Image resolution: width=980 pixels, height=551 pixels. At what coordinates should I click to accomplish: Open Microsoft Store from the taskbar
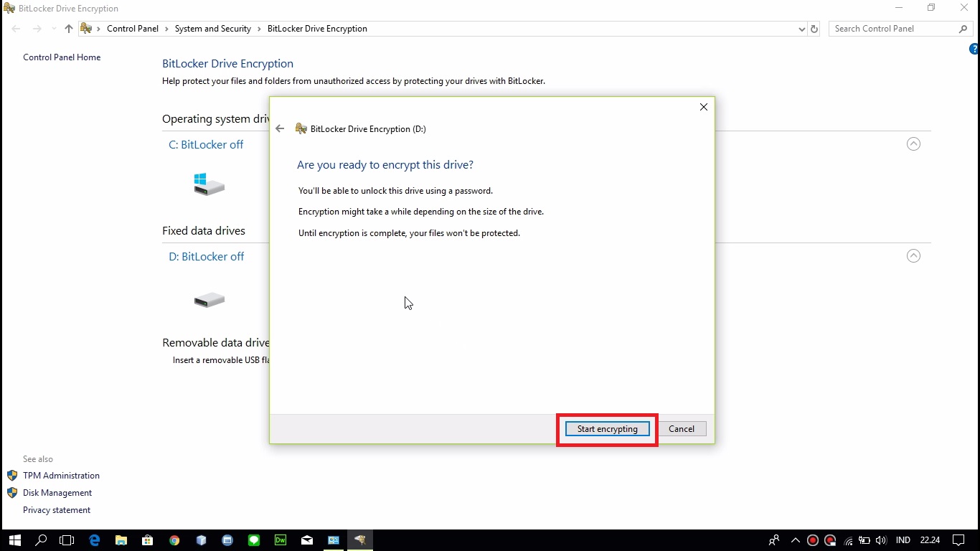pyautogui.click(x=147, y=540)
